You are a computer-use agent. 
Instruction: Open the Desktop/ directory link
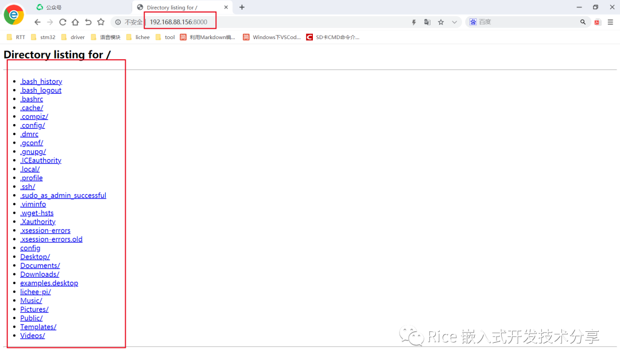pyautogui.click(x=35, y=257)
